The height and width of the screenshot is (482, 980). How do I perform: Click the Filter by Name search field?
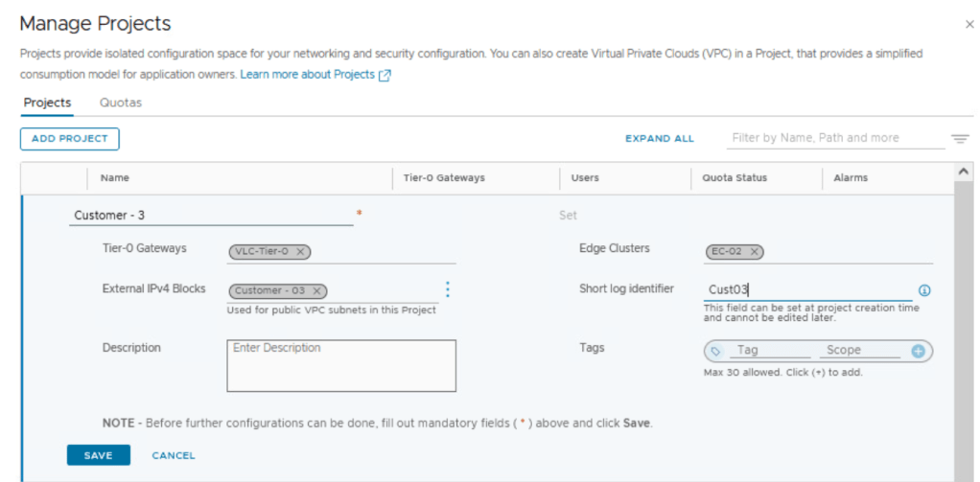(x=834, y=138)
